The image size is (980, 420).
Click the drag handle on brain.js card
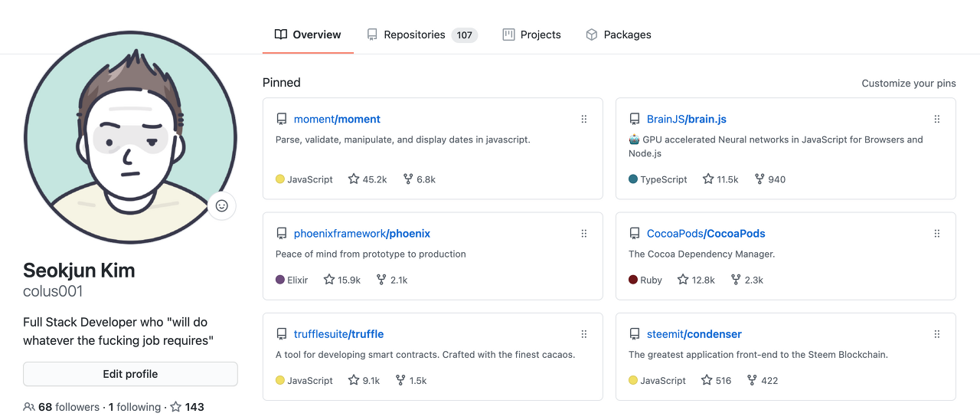(x=937, y=119)
